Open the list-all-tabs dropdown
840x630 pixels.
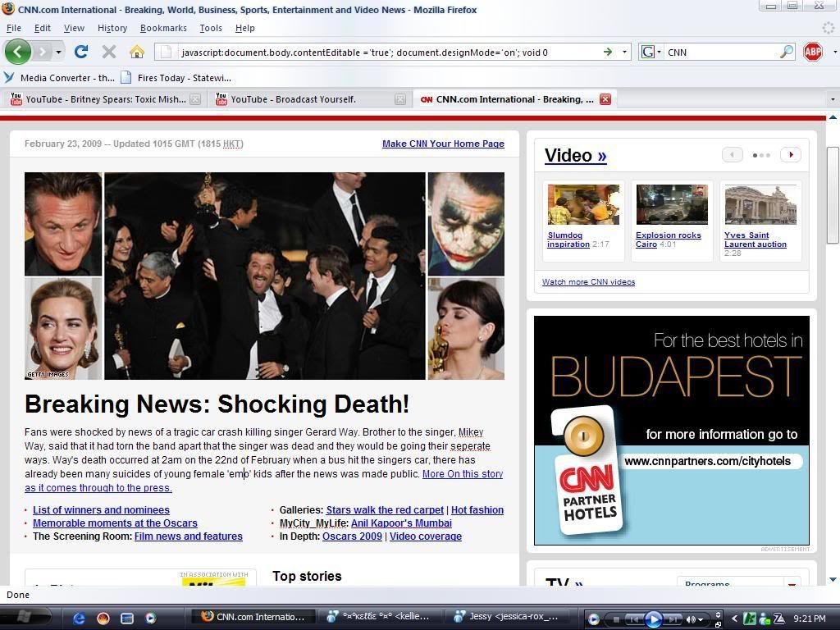click(x=833, y=99)
